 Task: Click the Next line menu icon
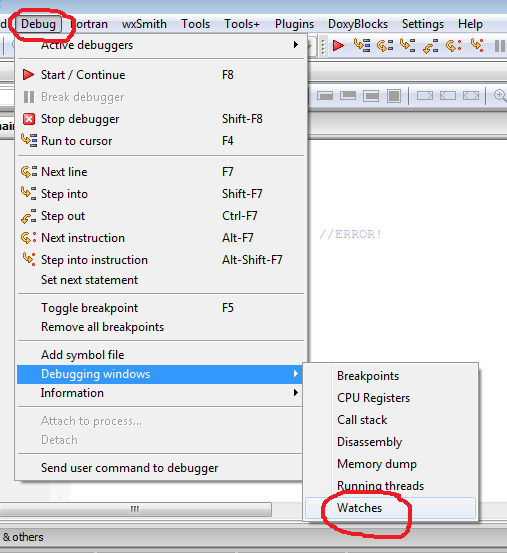click(29, 172)
